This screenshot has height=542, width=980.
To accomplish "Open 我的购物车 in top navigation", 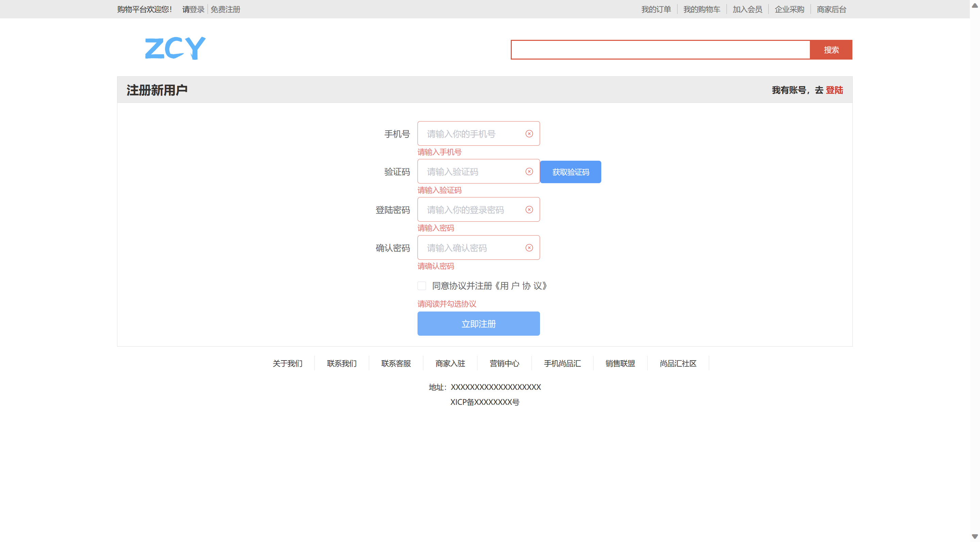I will tap(702, 9).
